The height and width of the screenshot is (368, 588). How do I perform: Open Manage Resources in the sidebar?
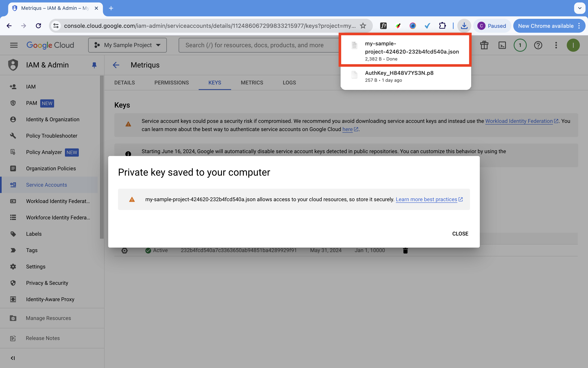[x=52, y=318]
